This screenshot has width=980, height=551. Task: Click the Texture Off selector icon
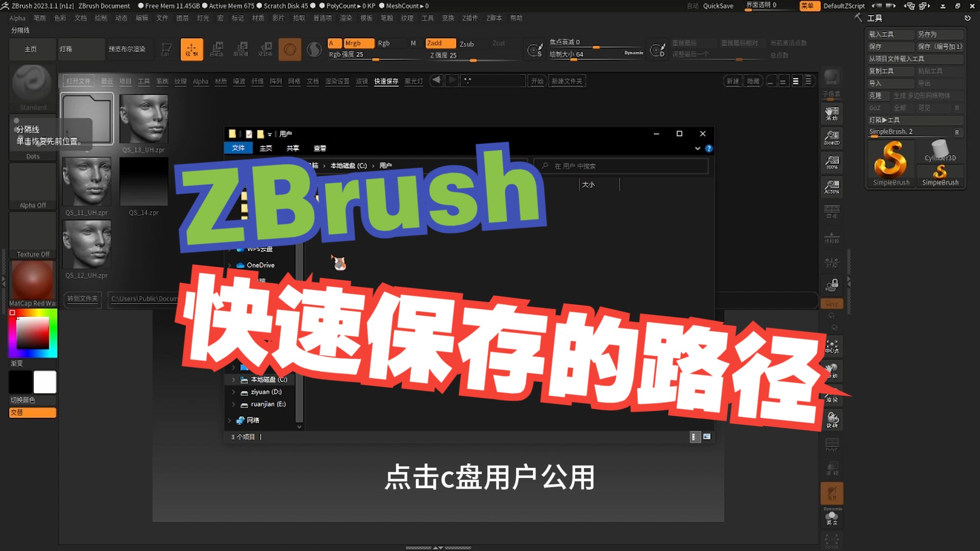32,232
